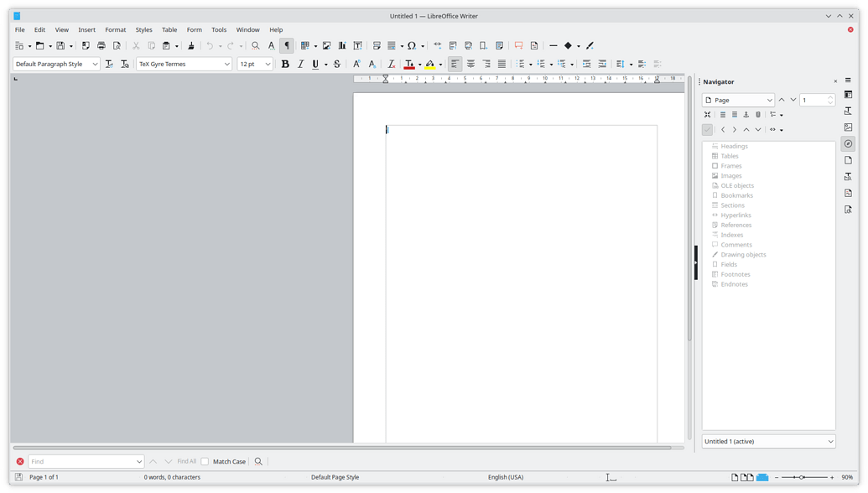Screen dimensions: 868x493
Task: Adjust the zoom slider handle
Action: 802,477
